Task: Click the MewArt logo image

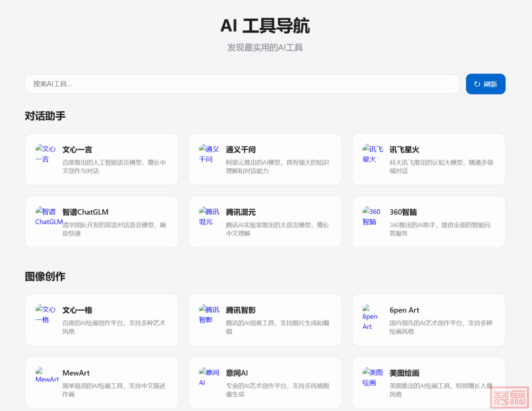Action: pyautogui.click(x=47, y=376)
